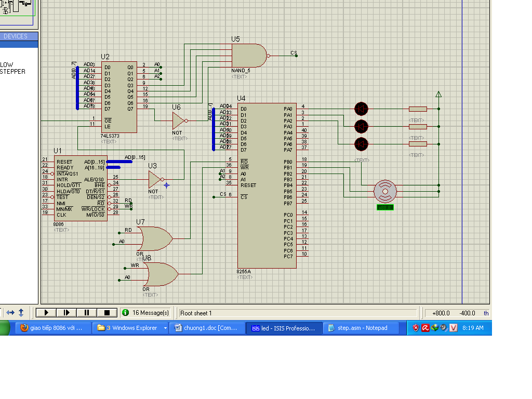Select STEPPER in the devices list
The width and height of the screenshot is (532, 399).
pyautogui.click(x=12, y=72)
